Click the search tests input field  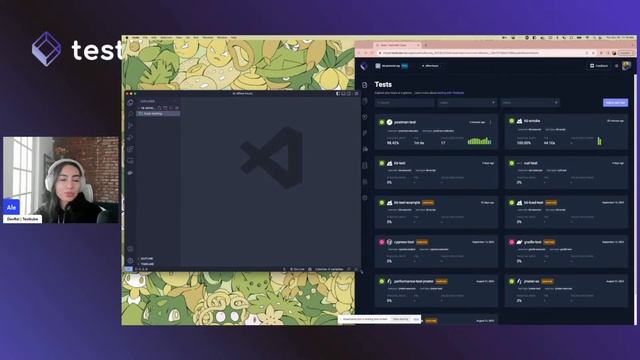tap(404, 103)
